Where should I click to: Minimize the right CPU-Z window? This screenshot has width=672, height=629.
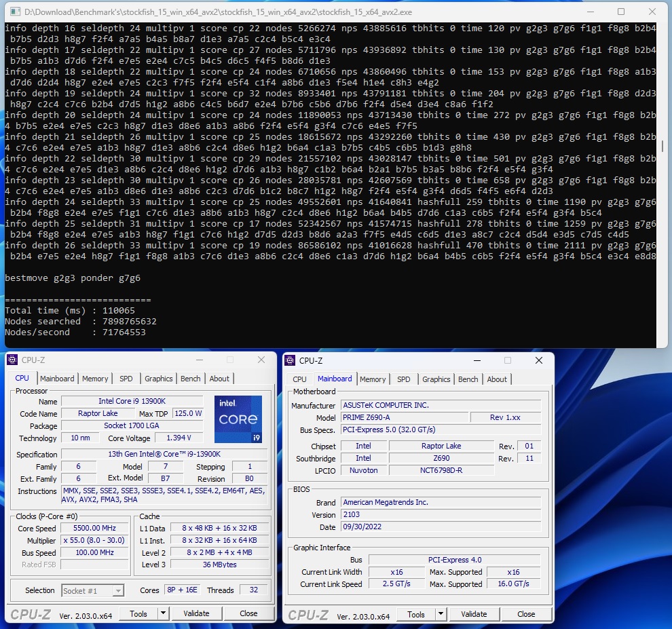(x=477, y=360)
